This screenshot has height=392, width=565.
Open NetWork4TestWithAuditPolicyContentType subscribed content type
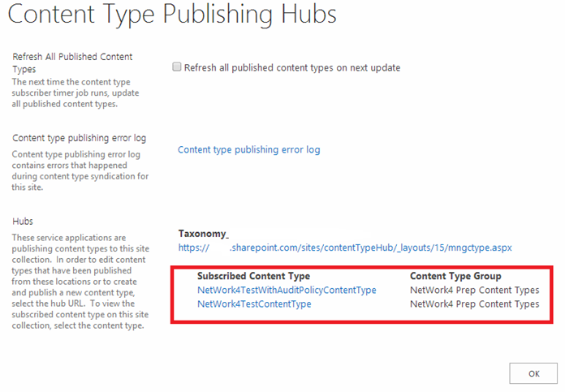pos(287,290)
